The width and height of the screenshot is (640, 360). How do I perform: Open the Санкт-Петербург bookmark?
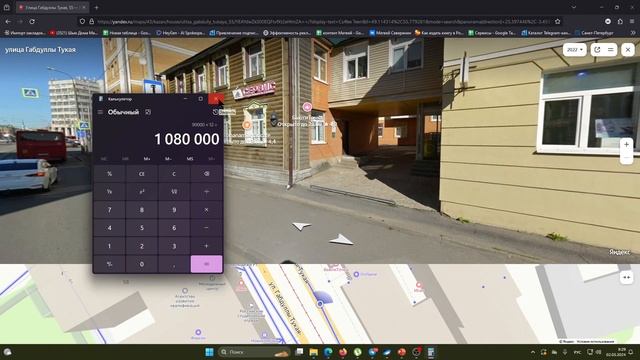point(593,33)
